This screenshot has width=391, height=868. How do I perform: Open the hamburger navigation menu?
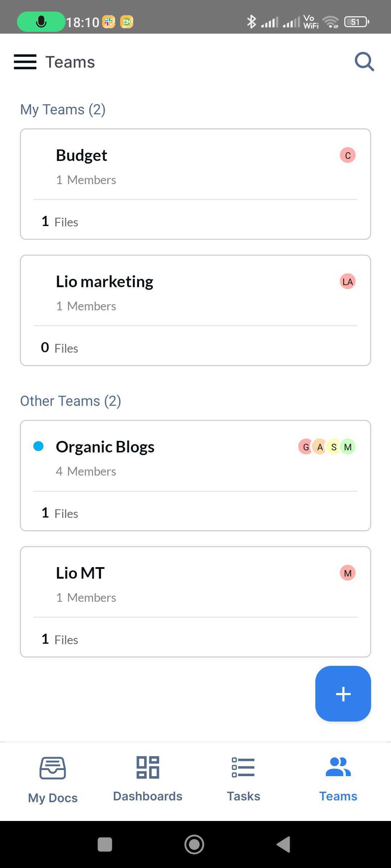point(25,62)
